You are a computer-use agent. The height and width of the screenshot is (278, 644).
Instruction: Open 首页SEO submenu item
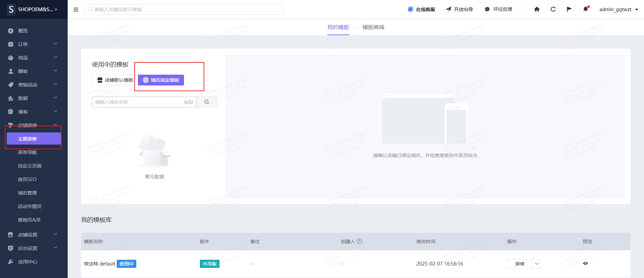pos(27,179)
